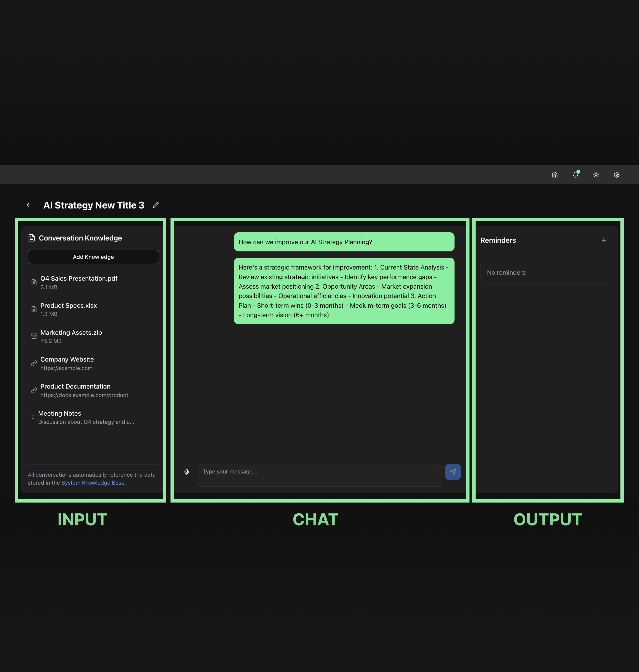The width and height of the screenshot is (639, 672).
Task: Select Product Specs.xlsx file entry
Action: pos(69,309)
